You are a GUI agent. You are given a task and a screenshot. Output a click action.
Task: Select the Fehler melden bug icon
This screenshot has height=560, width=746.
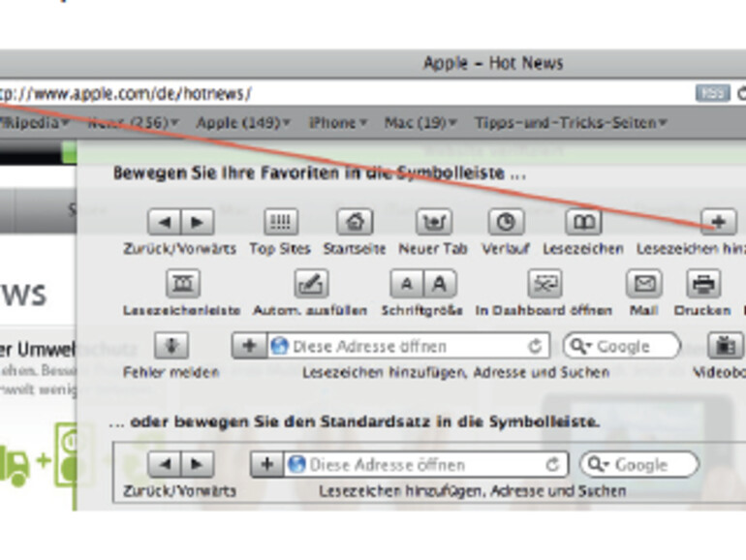171,346
